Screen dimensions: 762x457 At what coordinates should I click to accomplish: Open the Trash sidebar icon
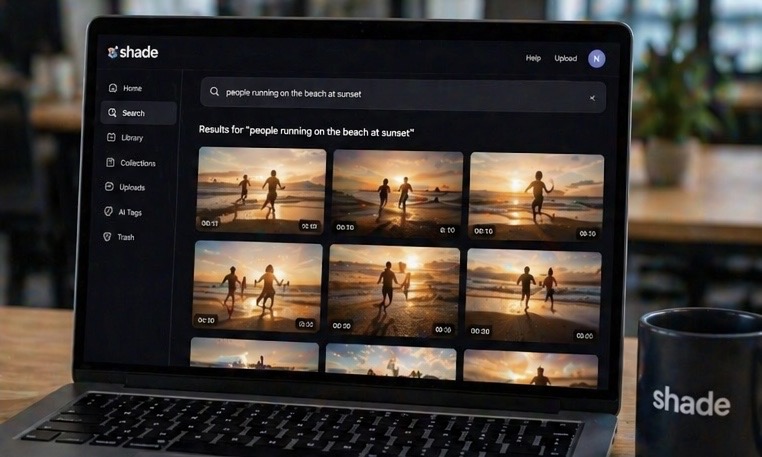tap(107, 237)
